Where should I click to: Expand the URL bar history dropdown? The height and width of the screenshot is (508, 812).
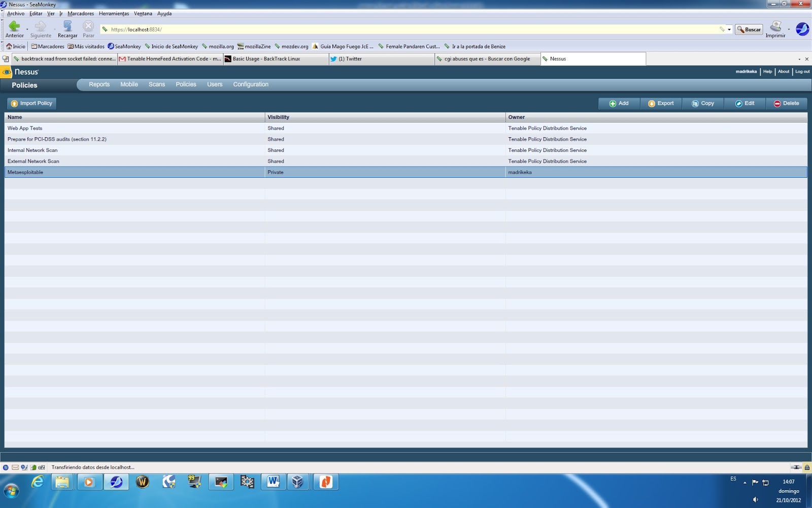729,29
